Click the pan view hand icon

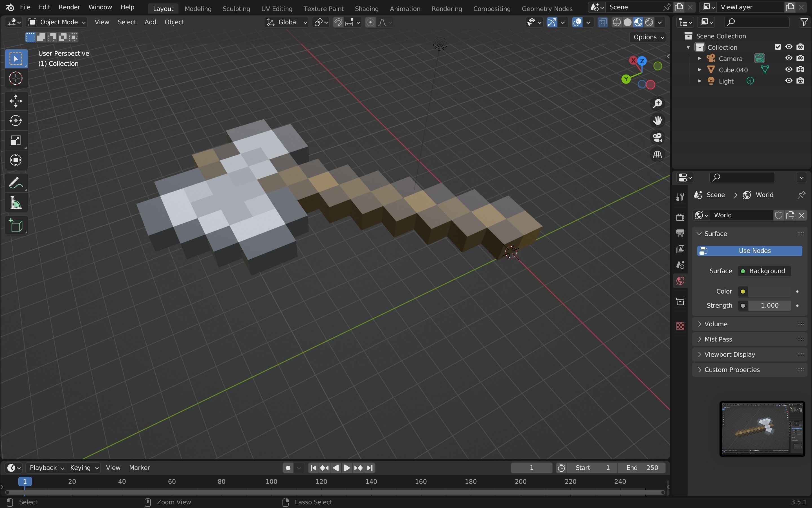pyautogui.click(x=657, y=120)
